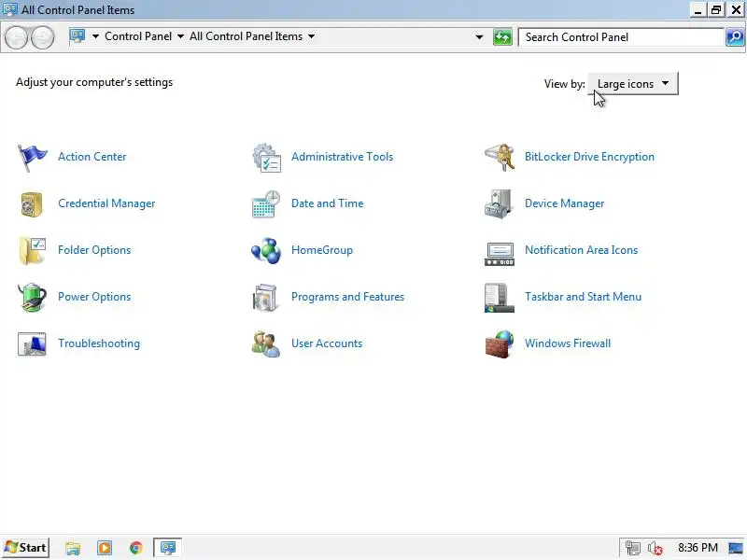Viewport: 747px width, 560px height.
Task: Expand the arrow after All Control Panel Items
Action: point(312,36)
